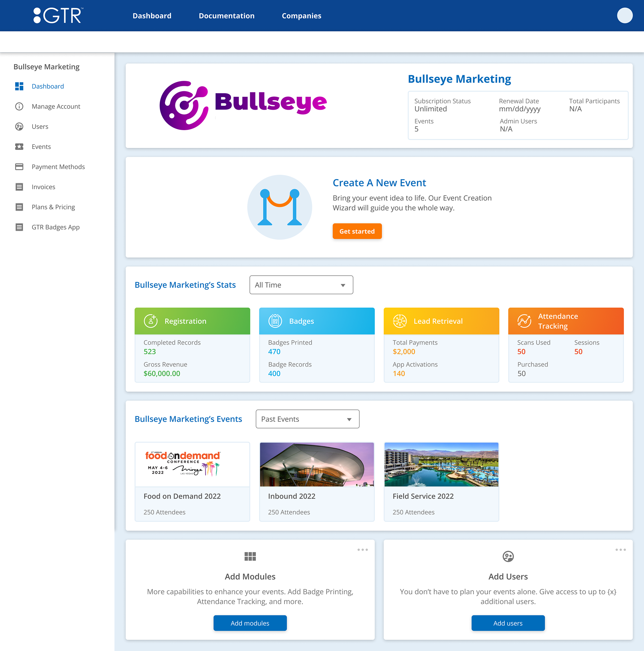Click the Add Modules grid icon
The image size is (644, 651).
250,556
